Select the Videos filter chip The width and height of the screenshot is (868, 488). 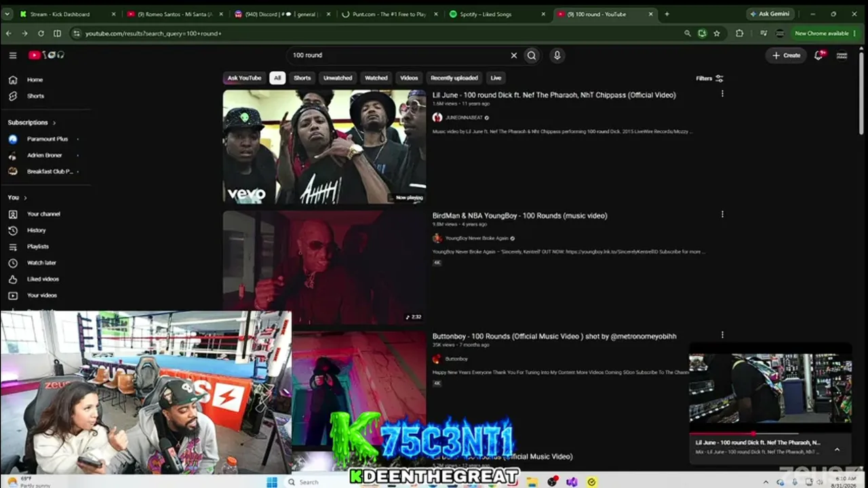tap(409, 78)
